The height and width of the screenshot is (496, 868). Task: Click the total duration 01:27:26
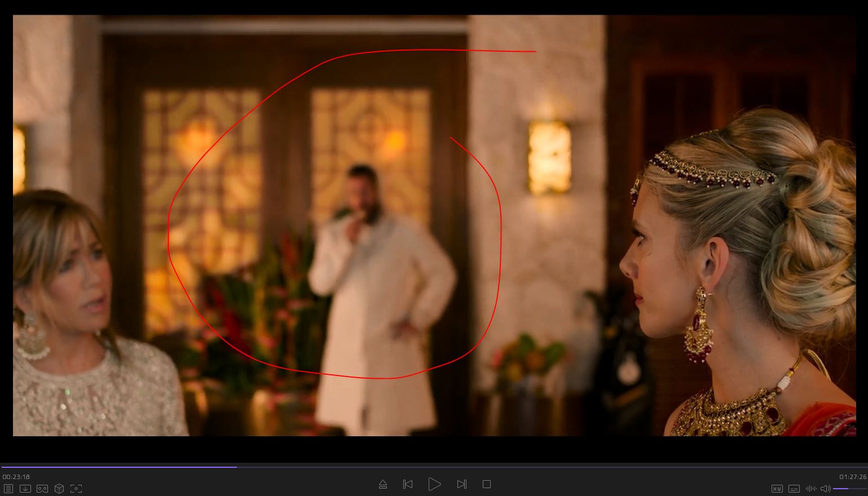[x=852, y=477]
